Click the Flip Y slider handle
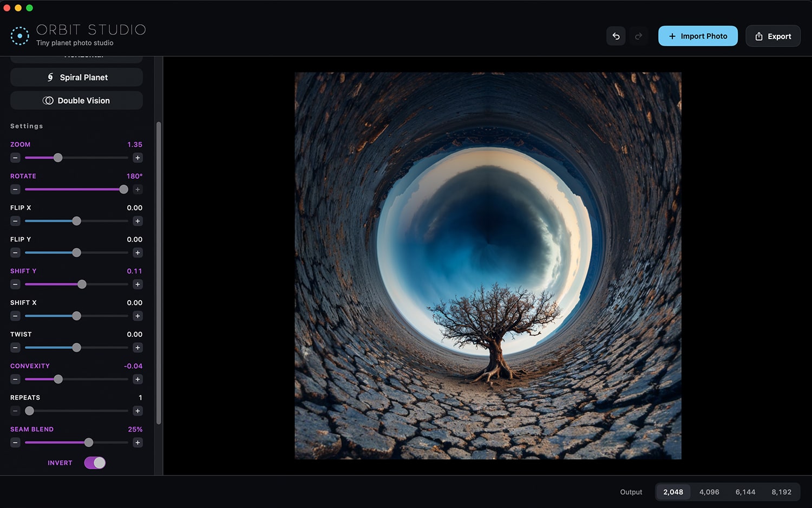Screen dimensions: 812x508 coord(76,253)
